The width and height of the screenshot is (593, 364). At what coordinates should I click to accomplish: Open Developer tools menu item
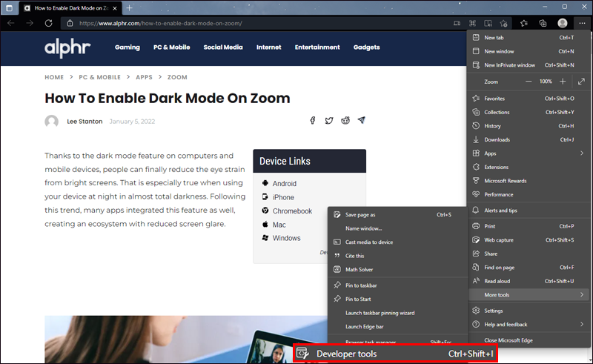(395, 354)
